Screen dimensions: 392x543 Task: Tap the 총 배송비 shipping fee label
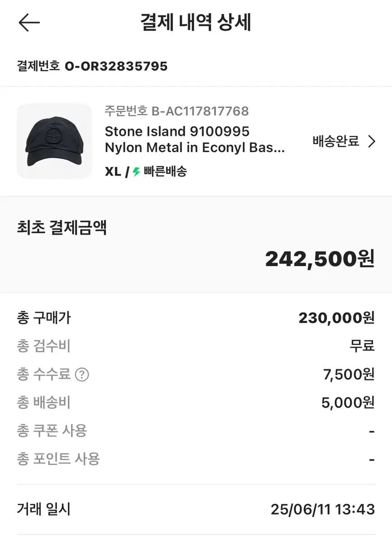pyautogui.click(x=44, y=402)
